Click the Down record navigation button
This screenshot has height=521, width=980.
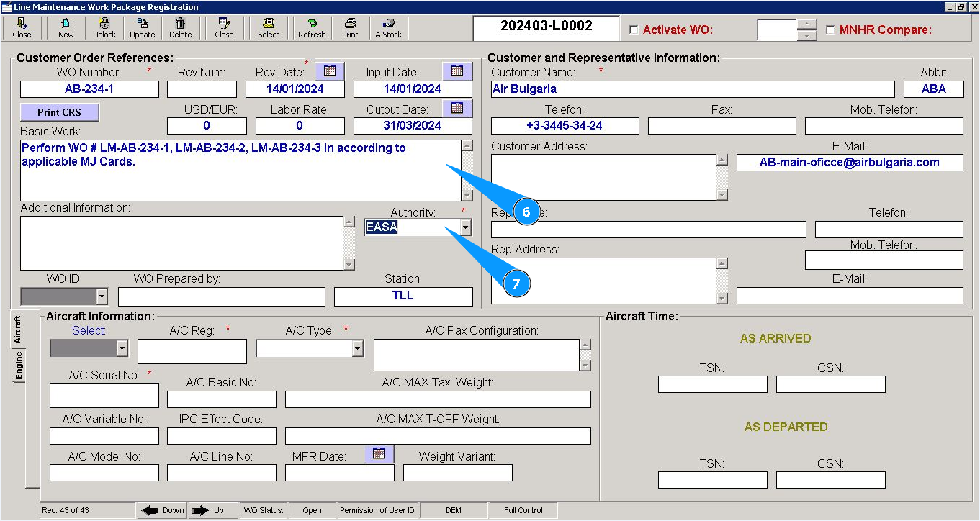pyautogui.click(x=163, y=510)
